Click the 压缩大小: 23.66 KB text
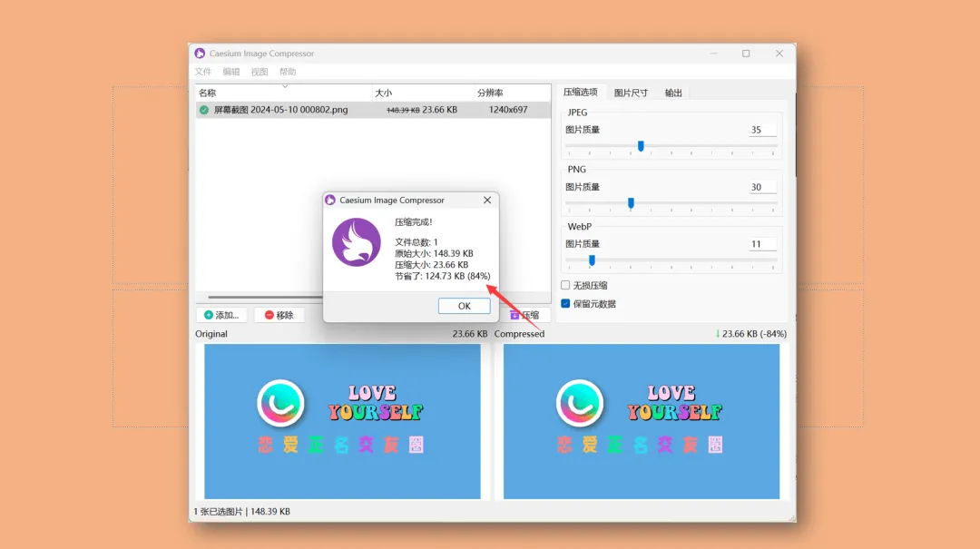980x549 pixels. point(431,264)
